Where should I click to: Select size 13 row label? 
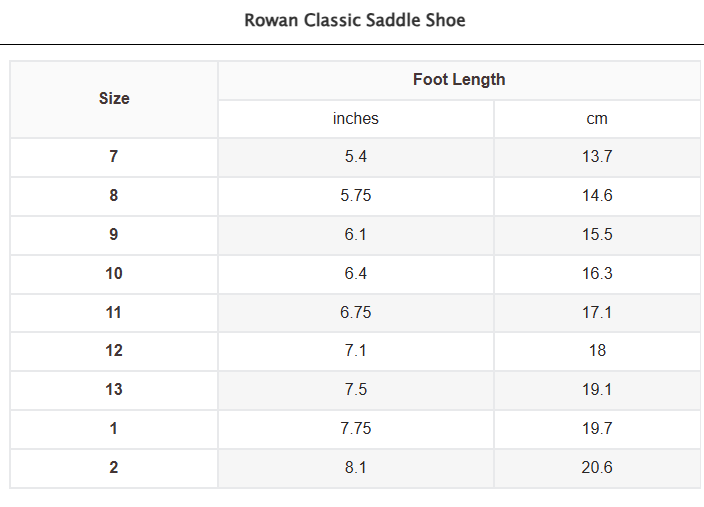pyautogui.click(x=114, y=390)
